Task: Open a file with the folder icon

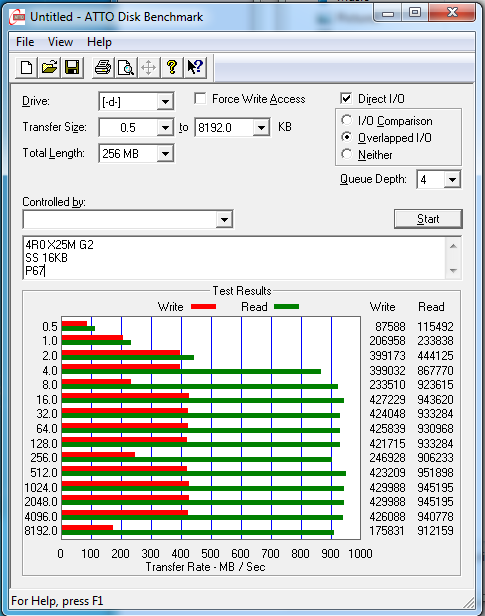Action: (x=49, y=68)
